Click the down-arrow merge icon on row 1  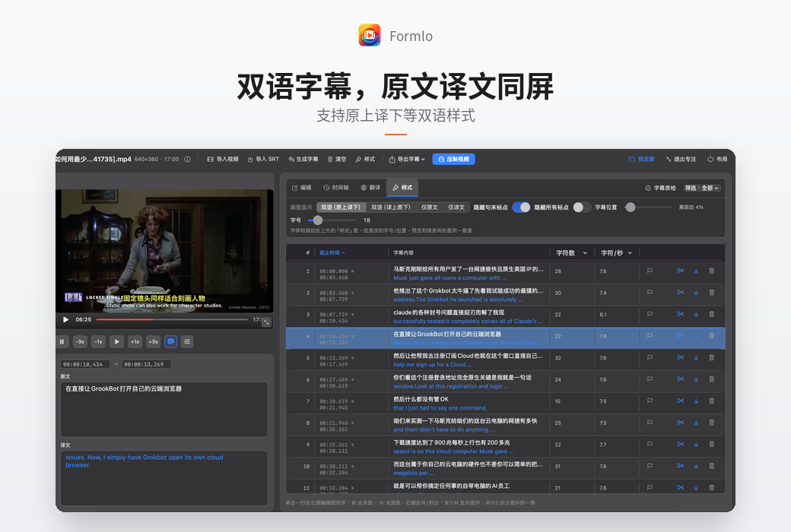click(696, 271)
